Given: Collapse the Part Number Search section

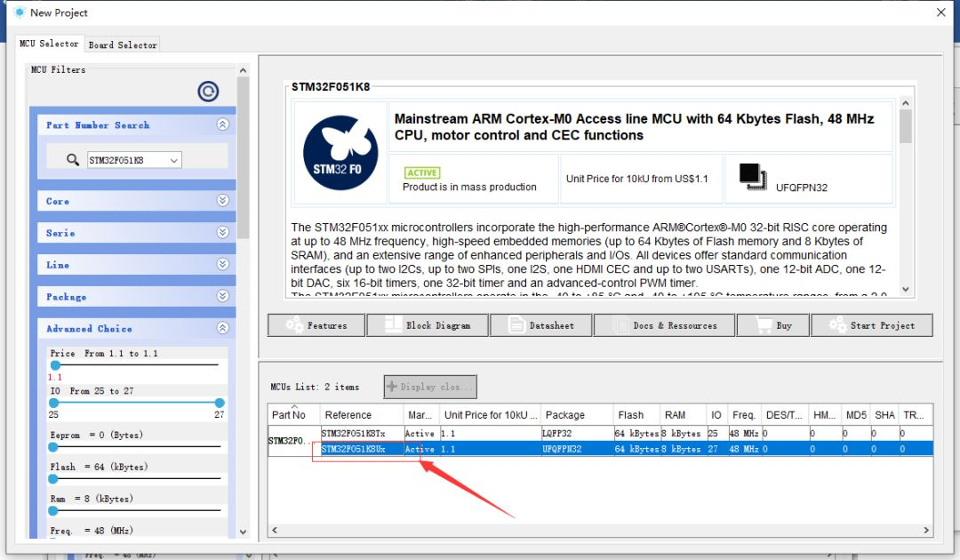Looking at the screenshot, I should 223,124.
